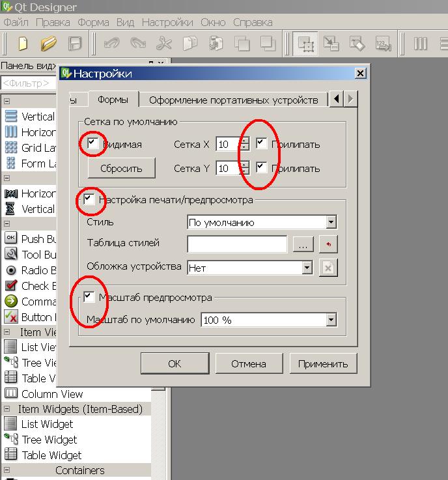Image resolution: width=448 pixels, height=480 pixels.
Task: Open the Файл menu
Action: coord(16,22)
